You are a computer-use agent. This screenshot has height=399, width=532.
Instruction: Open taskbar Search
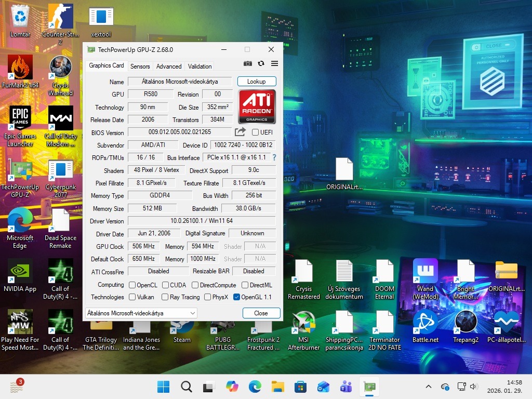(x=187, y=387)
